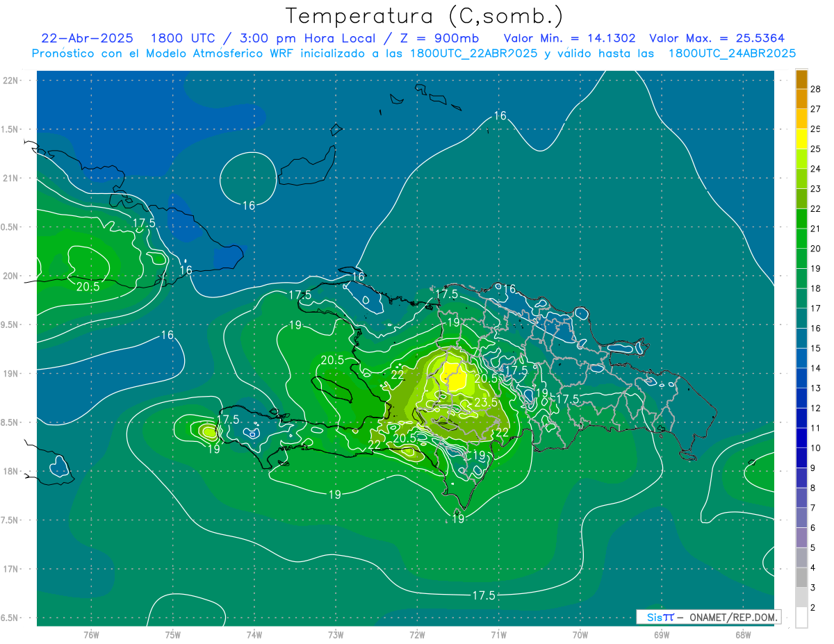The image size is (834, 644).
Task: Click the "Valor Min. = 14.1302" value
Action: [569, 38]
